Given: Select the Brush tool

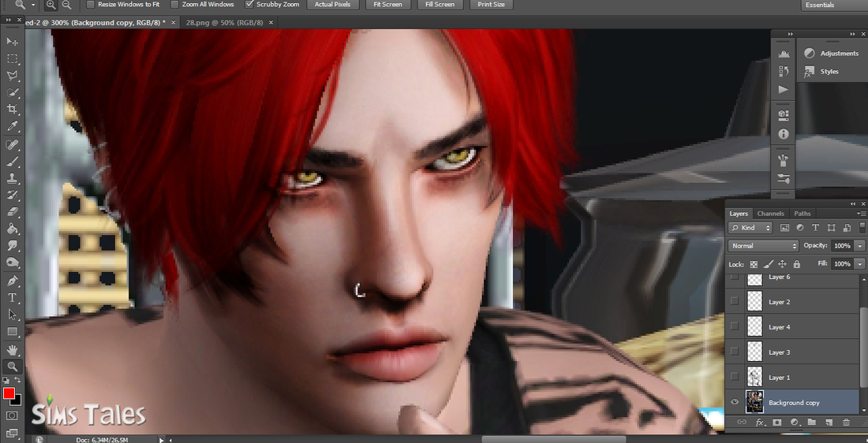Looking at the screenshot, I should [x=12, y=162].
